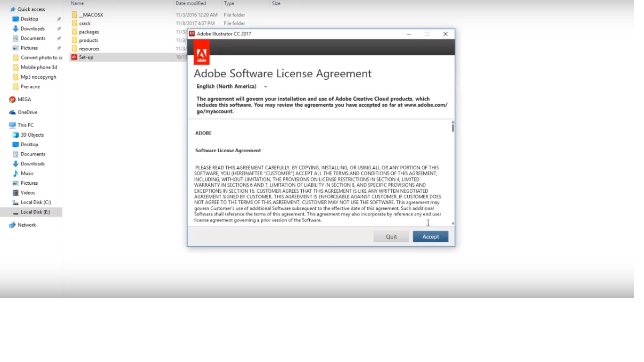Click the Set-up application icon

[74, 57]
